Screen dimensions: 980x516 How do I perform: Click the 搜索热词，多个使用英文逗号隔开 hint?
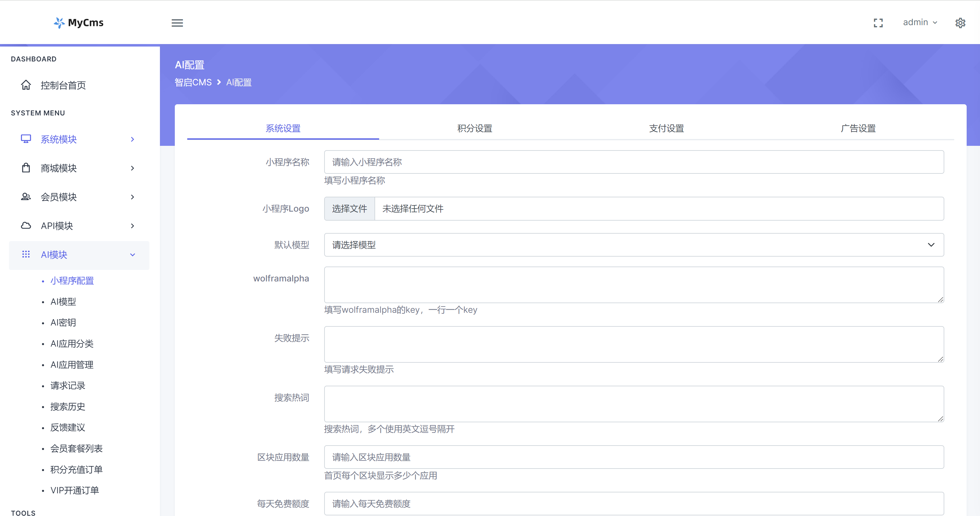click(389, 429)
